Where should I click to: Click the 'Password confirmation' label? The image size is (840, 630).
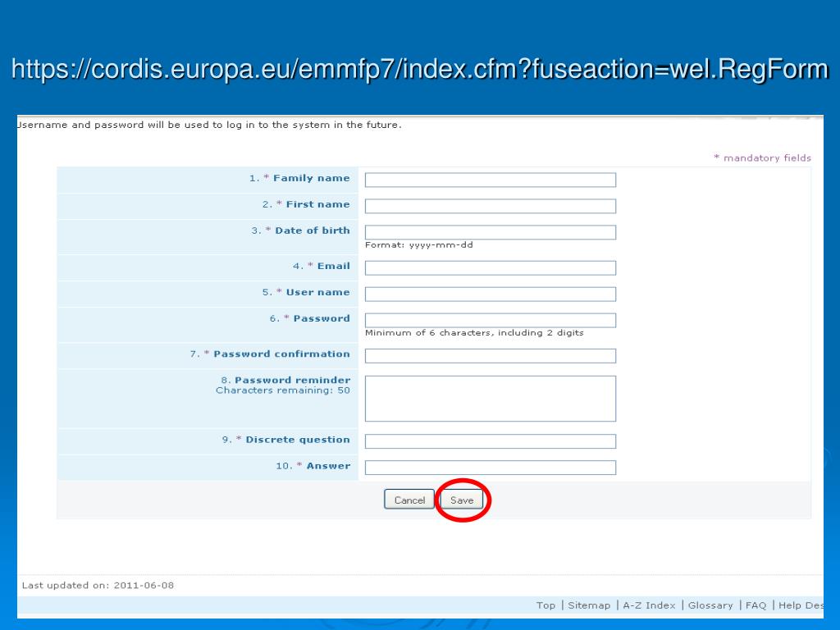click(x=281, y=354)
